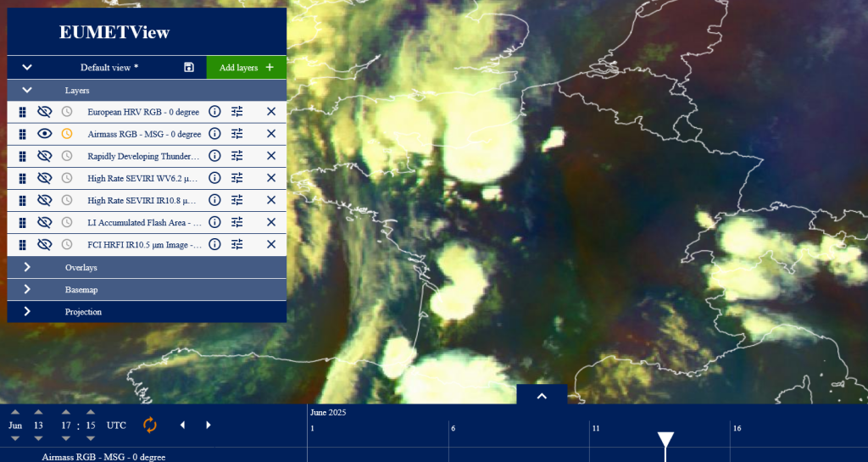The width and height of the screenshot is (868, 462).
Task: Step to previous time frame
Action: tap(183, 425)
